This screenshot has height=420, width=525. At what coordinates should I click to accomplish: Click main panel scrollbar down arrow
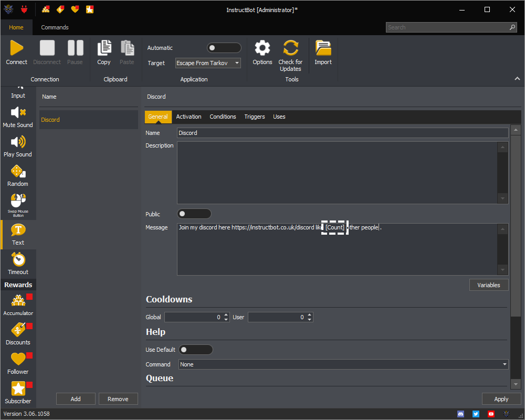pos(516,384)
